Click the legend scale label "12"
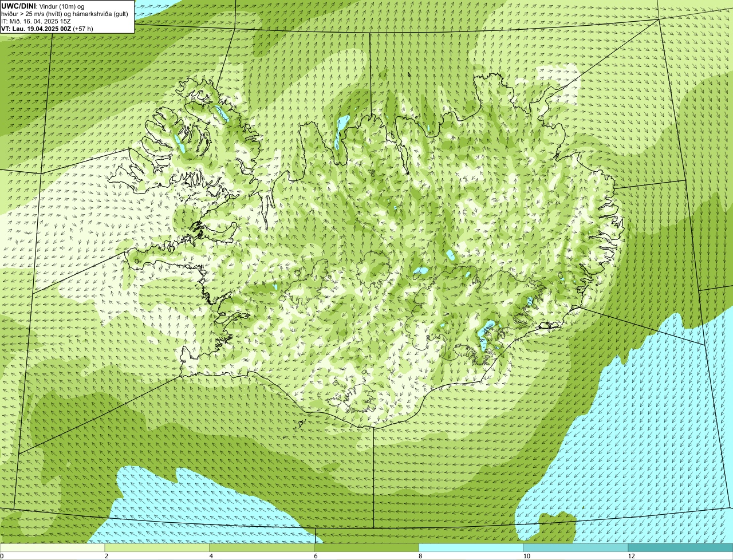Screen dimensions: 733x560 tap(631, 556)
